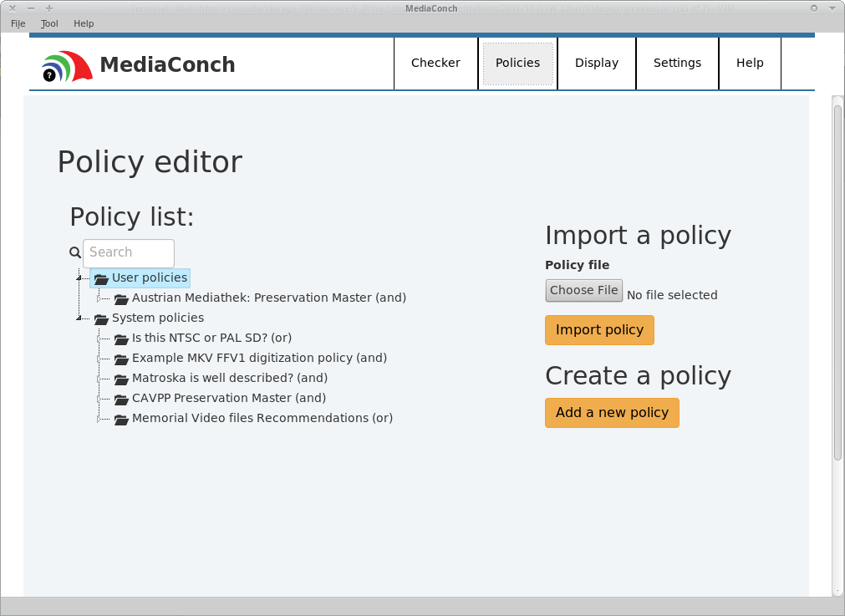Open the Tool menu
The height and width of the screenshot is (616, 845).
[49, 23]
